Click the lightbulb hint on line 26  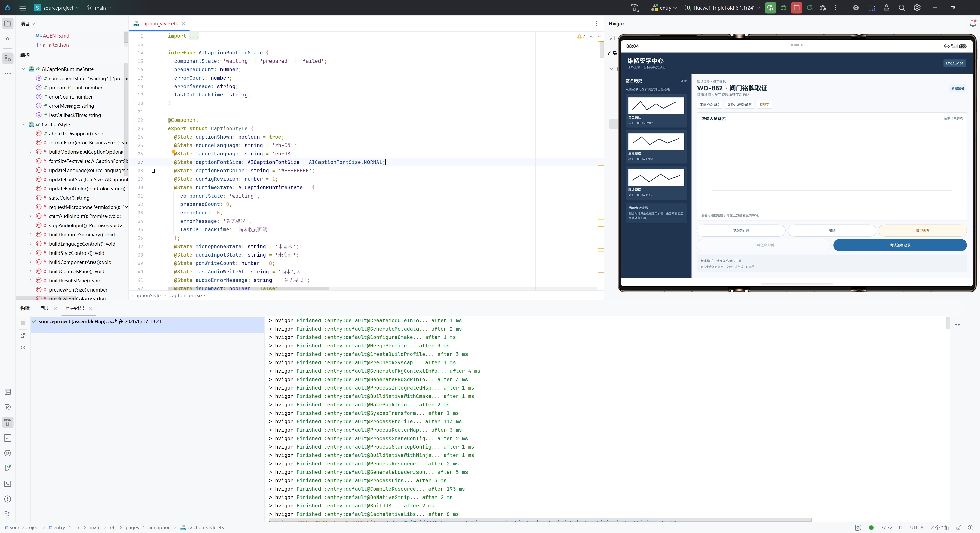tap(174, 152)
